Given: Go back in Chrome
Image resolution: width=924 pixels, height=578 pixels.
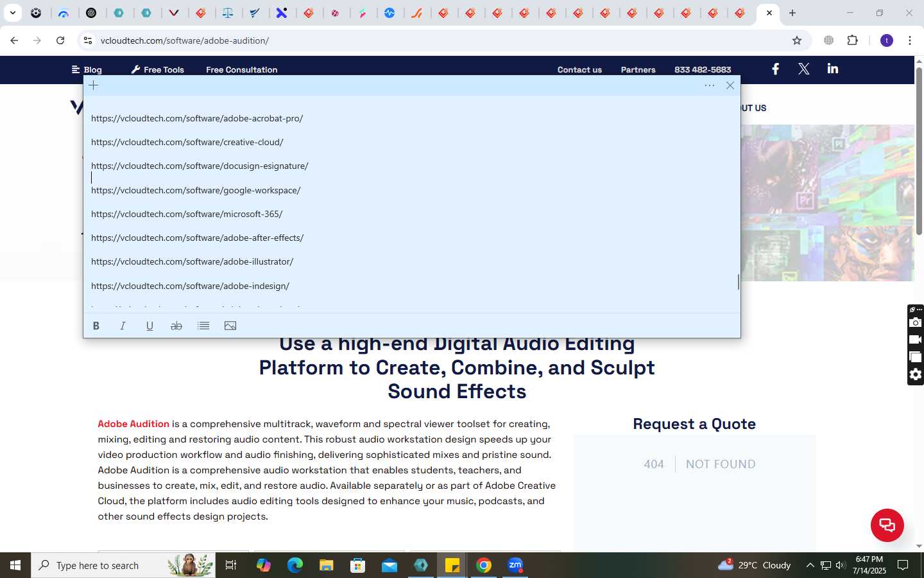Looking at the screenshot, I should point(14,40).
